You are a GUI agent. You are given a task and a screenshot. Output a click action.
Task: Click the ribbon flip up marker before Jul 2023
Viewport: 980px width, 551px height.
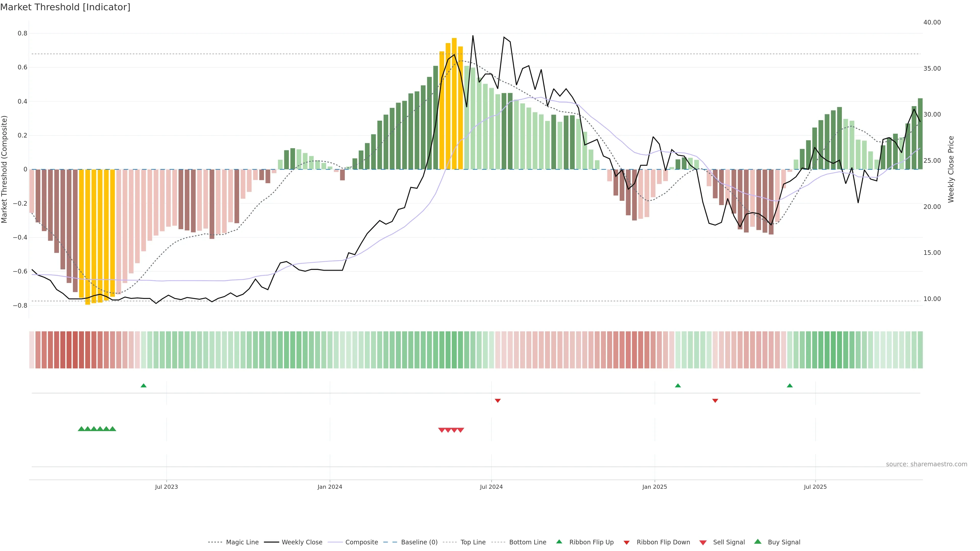click(x=143, y=386)
